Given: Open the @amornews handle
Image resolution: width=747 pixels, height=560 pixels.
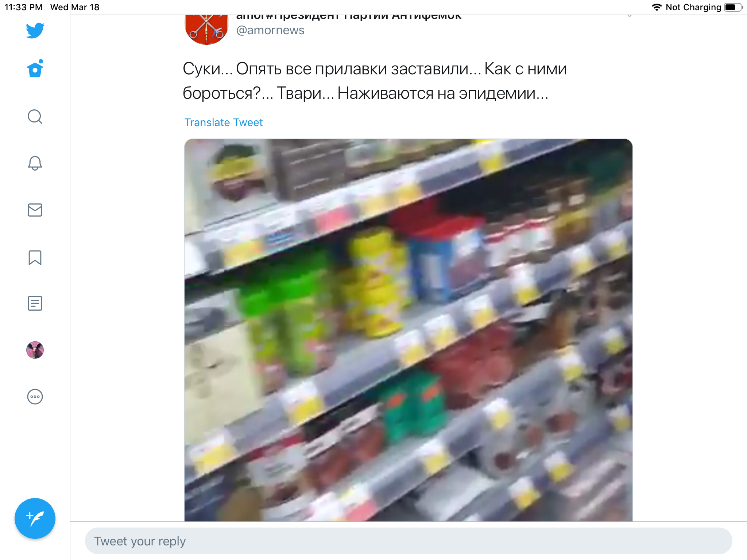Looking at the screenshot, I should [270, 30].
